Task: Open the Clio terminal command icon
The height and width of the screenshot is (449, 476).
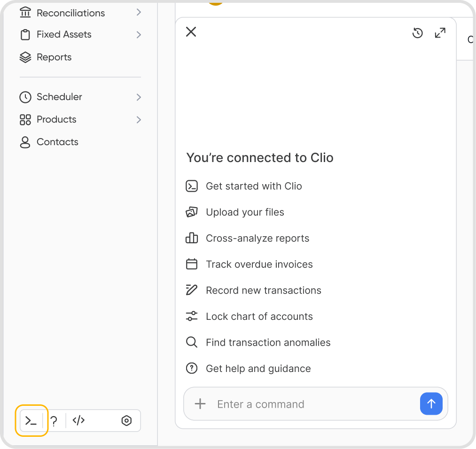Action: coord(31,420)
